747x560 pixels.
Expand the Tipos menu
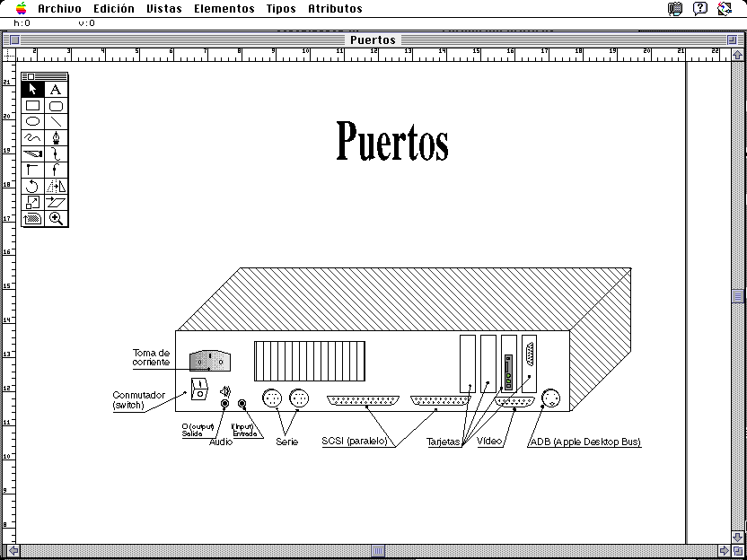(x=280, y=8)
